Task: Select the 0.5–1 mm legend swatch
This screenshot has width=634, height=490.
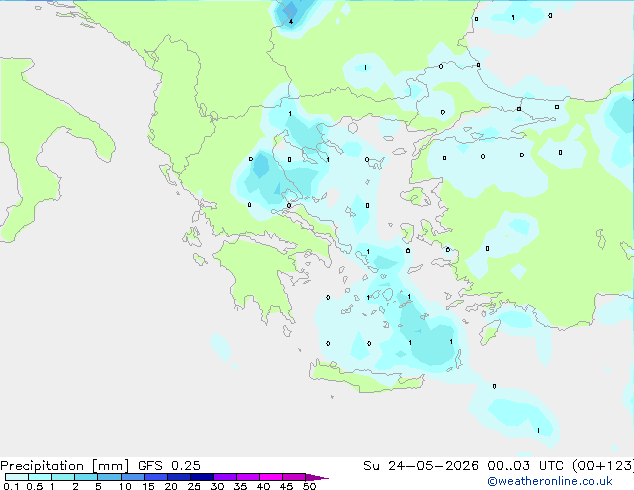Action: point(40,477)
